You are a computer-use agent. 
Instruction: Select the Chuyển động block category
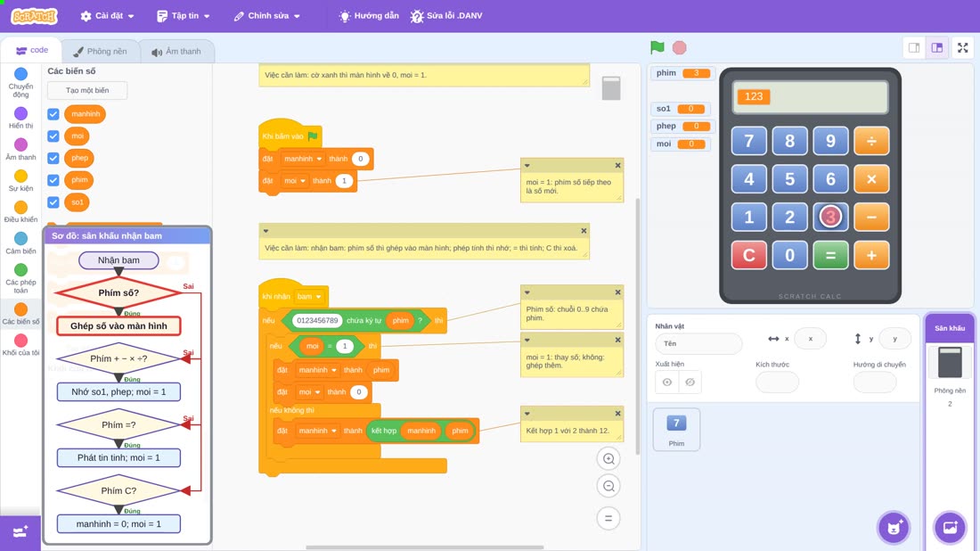[x=20, y=83]
